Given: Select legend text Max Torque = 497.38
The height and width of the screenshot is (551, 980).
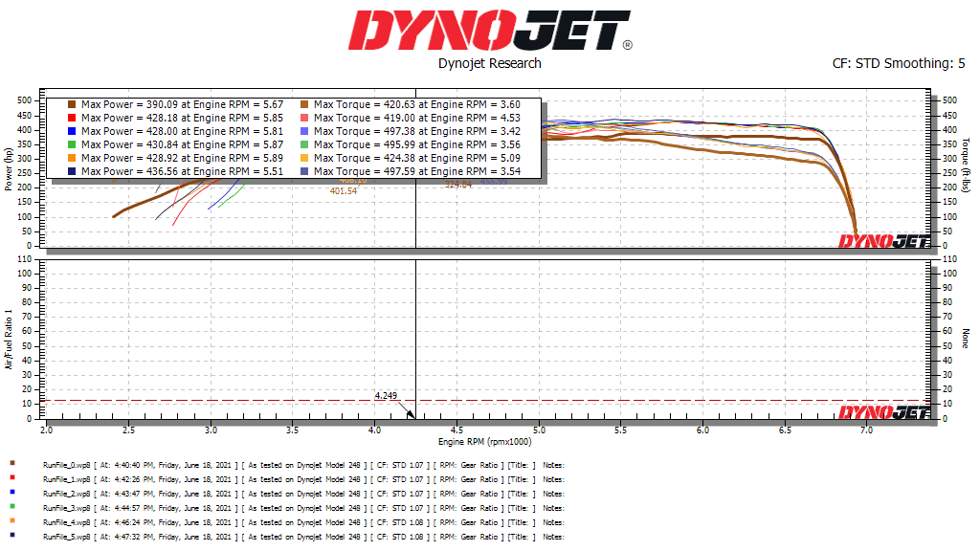Looking at the screenshot, I should [365, 131].
